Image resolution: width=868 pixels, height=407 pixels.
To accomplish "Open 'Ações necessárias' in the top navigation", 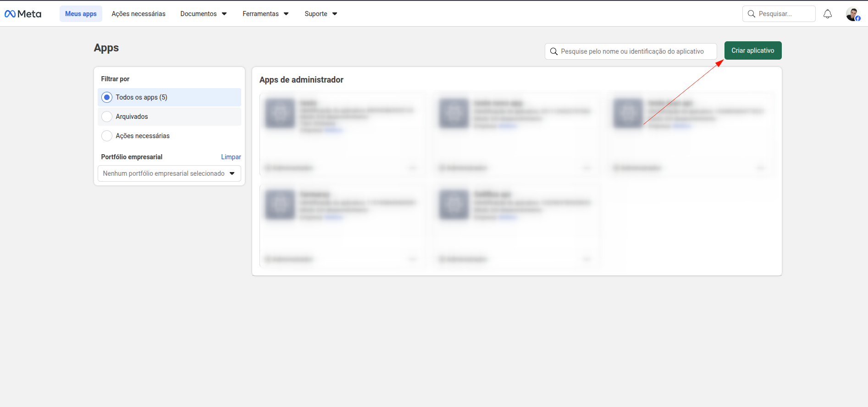I will (x=138, y=14).
